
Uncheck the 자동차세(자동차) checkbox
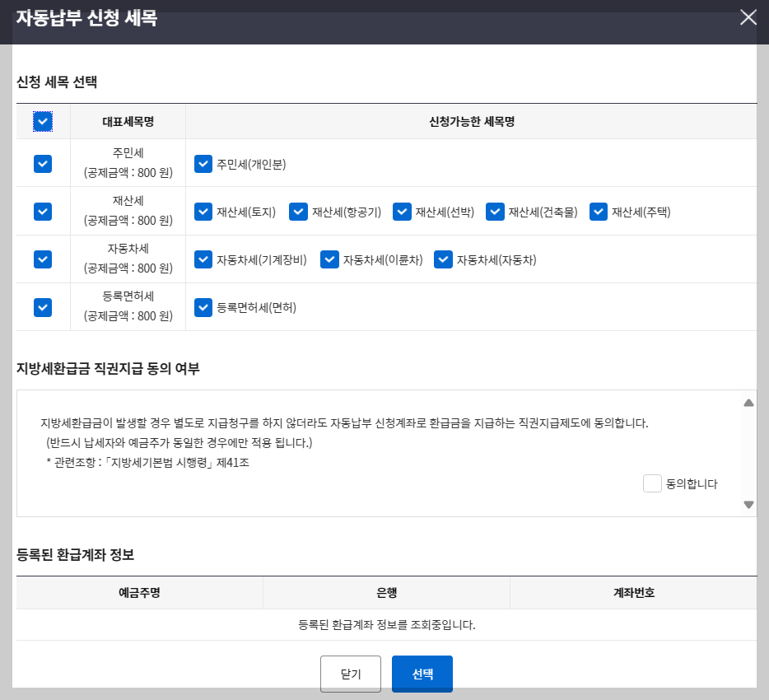coord(443,259)
